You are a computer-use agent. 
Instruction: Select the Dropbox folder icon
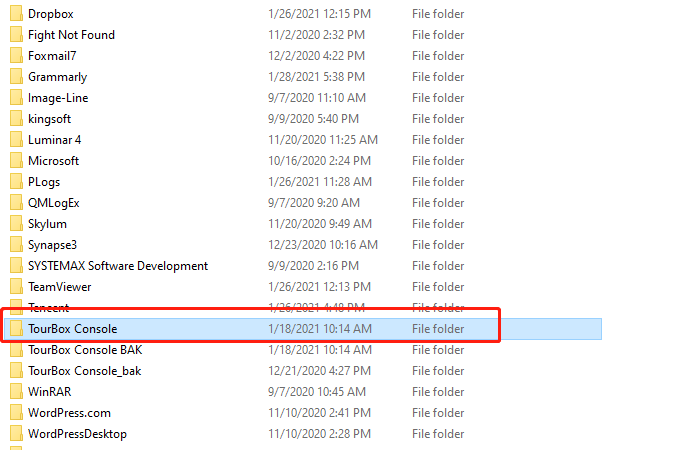coord(16,14)
